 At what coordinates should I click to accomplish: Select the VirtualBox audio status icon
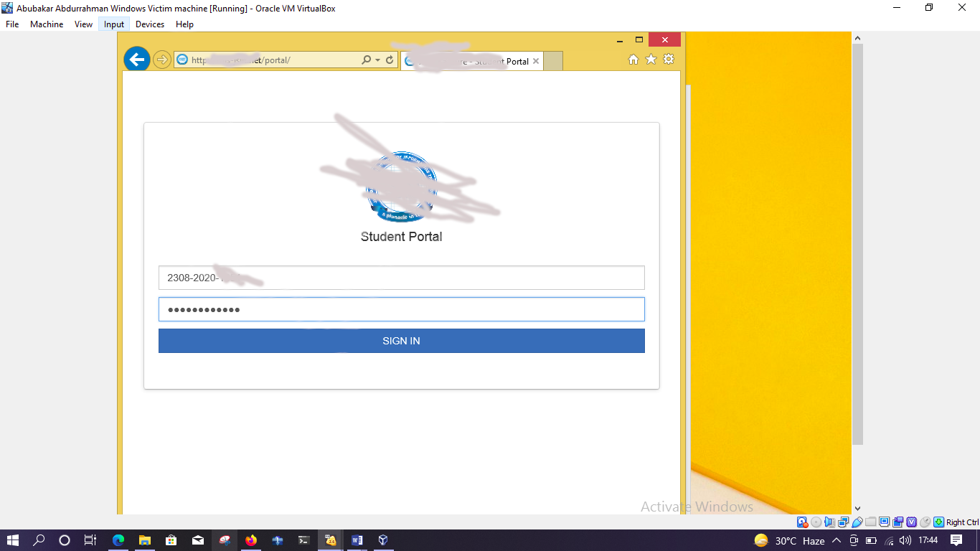829,522
